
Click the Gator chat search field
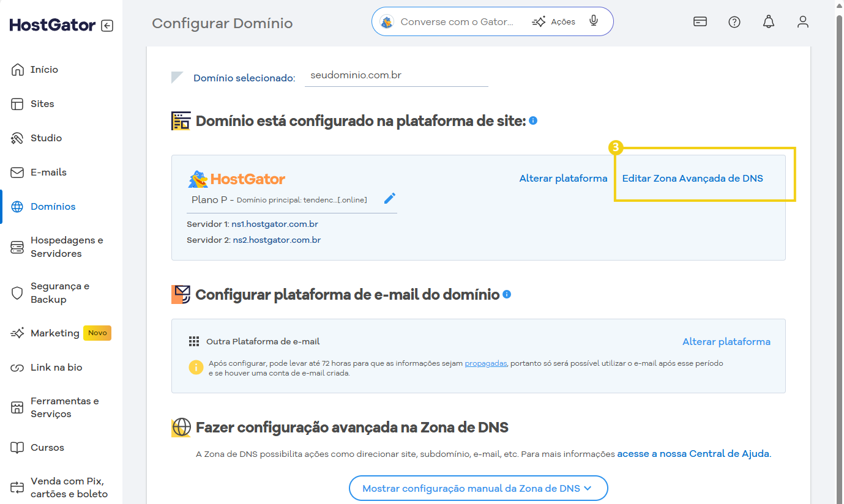[458, 21]
